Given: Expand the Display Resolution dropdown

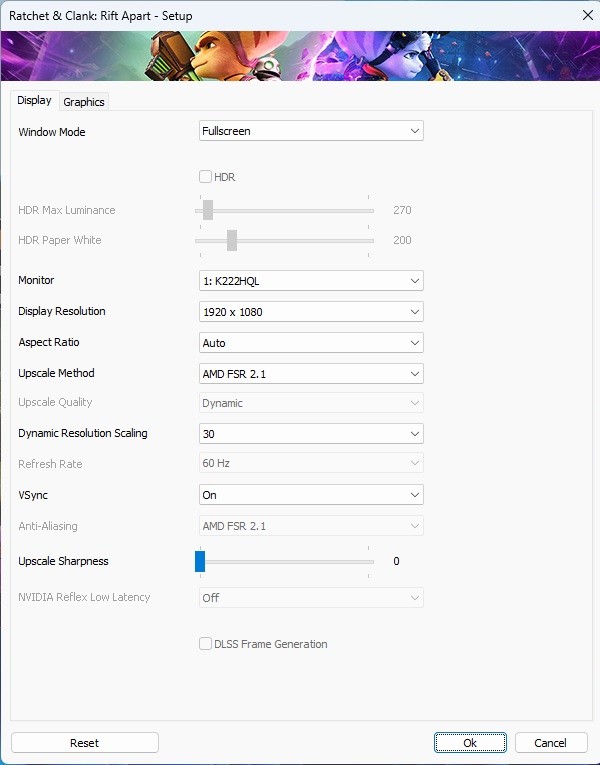Looking at the screenshot, I should point(311,312).
